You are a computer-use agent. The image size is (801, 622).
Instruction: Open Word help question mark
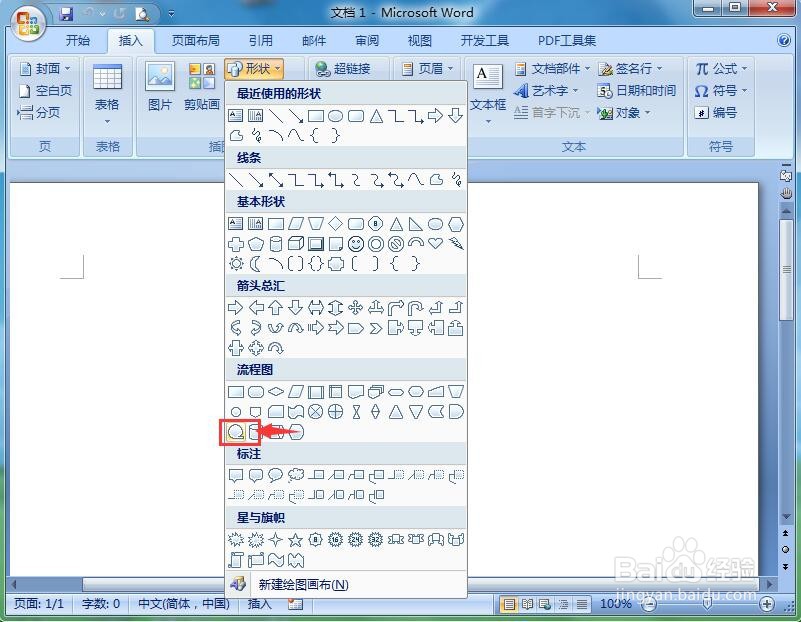784,40
